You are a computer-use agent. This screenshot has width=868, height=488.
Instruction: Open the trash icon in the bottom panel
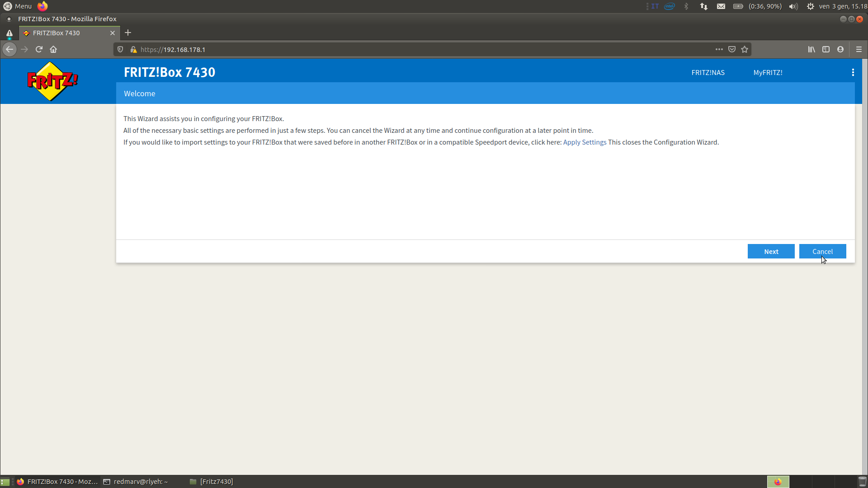coord(863,482)
